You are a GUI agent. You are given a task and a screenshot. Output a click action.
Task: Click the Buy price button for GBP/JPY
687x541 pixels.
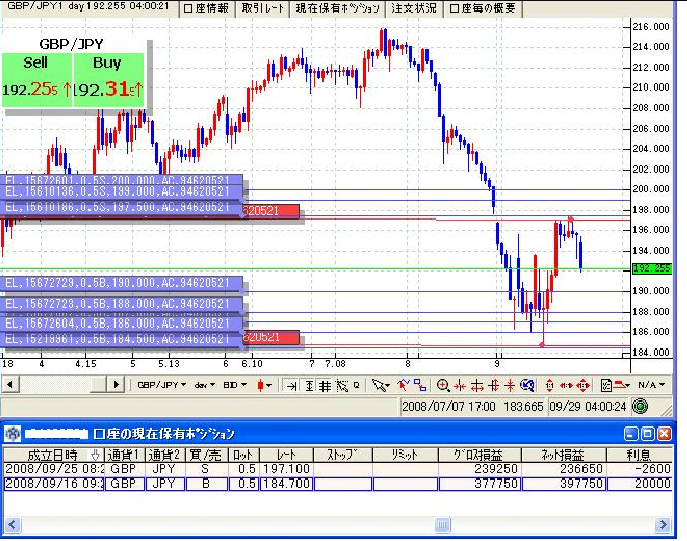pos(108,80)
